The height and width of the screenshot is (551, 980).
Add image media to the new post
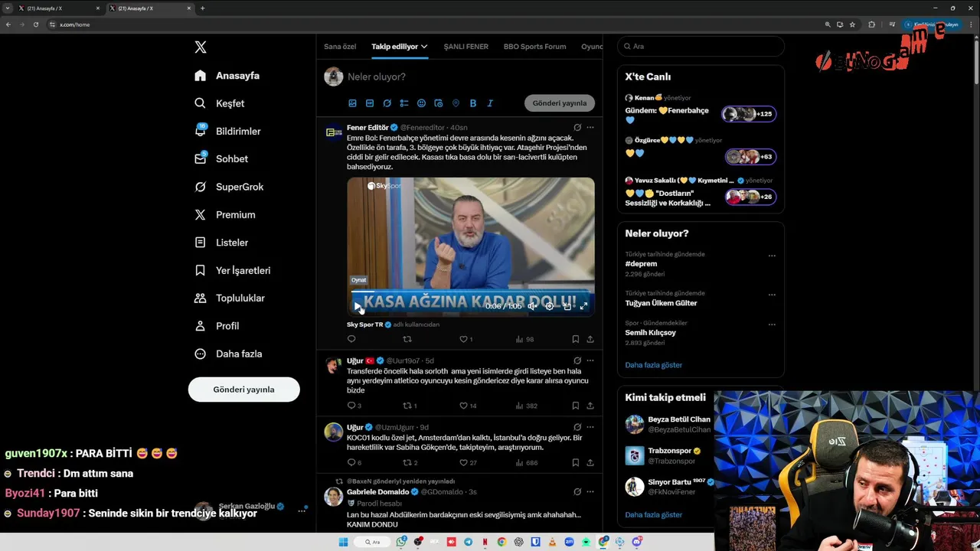point(352,103)
